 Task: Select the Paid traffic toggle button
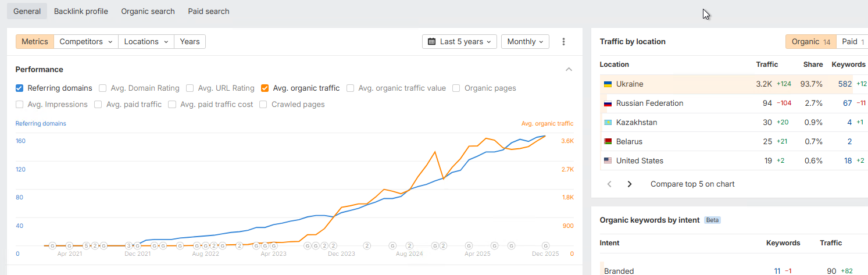tap(852, 42)
